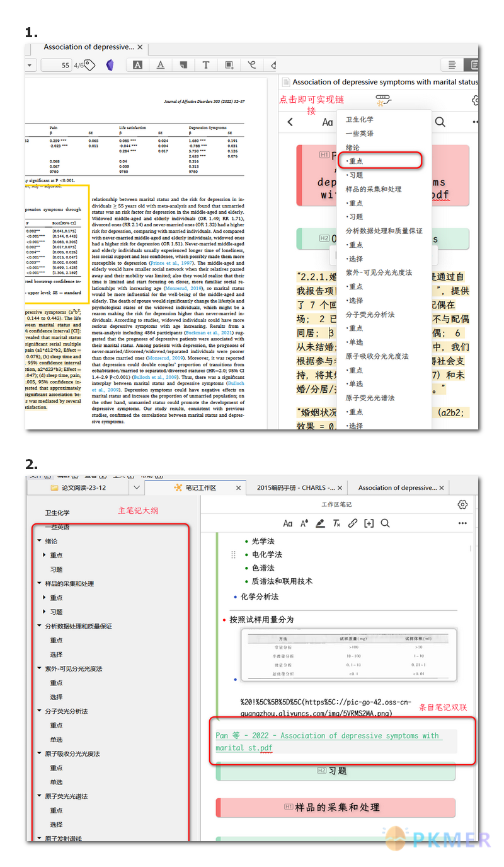Screen dimensions: 504x867
Task: Click the purple Obsidian crystal icon
Action: click(110, 65)
